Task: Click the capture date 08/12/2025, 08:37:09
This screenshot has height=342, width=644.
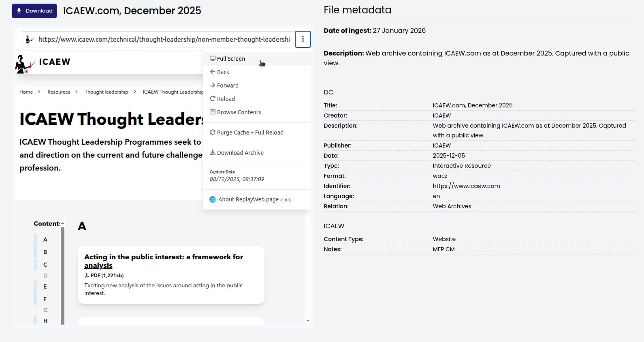Action: [237, 179]
